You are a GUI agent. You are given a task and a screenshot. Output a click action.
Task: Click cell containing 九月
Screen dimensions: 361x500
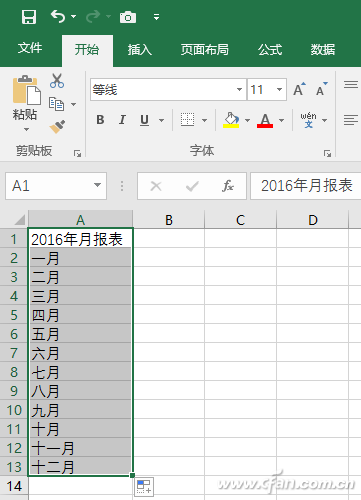pyautogui.click(x=80, y=410)
